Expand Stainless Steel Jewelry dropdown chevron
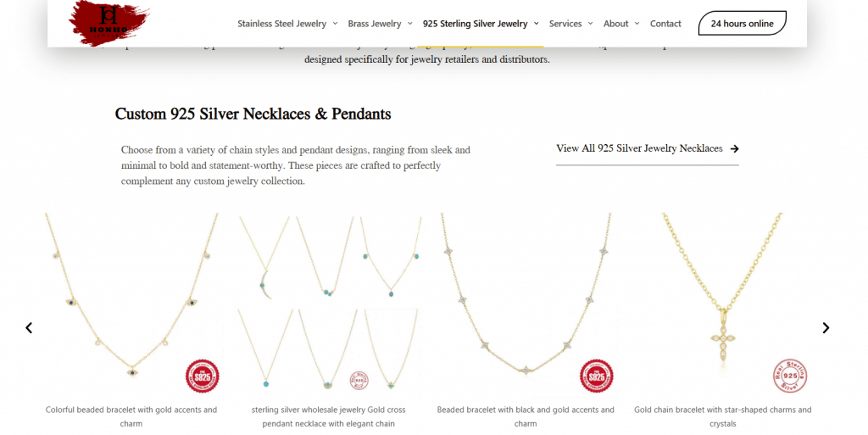868x435 pixels. [x=335, y=23]
